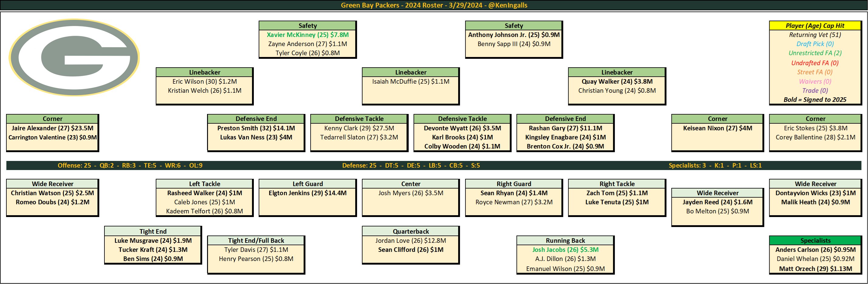
Task: Click Lukas Van Ness (23) $4M row
Action: click(x=256, y=137)
